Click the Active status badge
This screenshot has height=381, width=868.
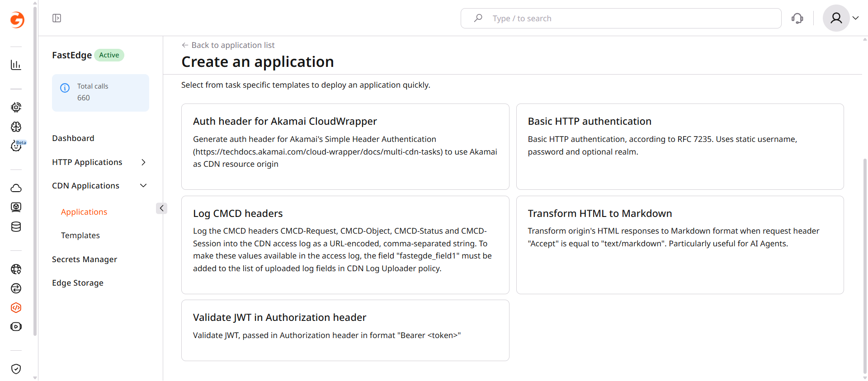tap(109, 55)
